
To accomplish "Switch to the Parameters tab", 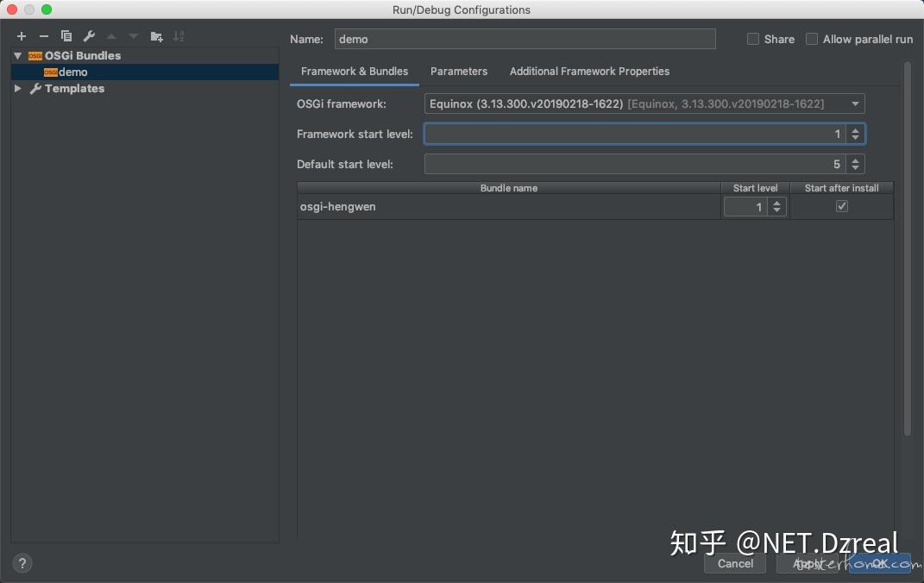I will tap(459, 72).
